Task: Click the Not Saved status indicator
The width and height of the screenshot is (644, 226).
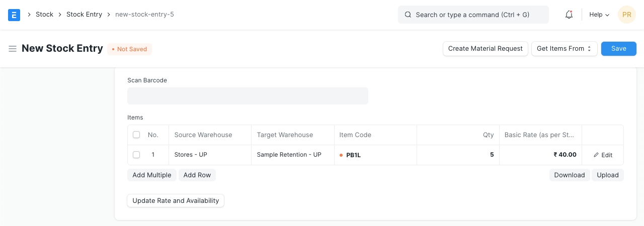Action: (130, 49)
